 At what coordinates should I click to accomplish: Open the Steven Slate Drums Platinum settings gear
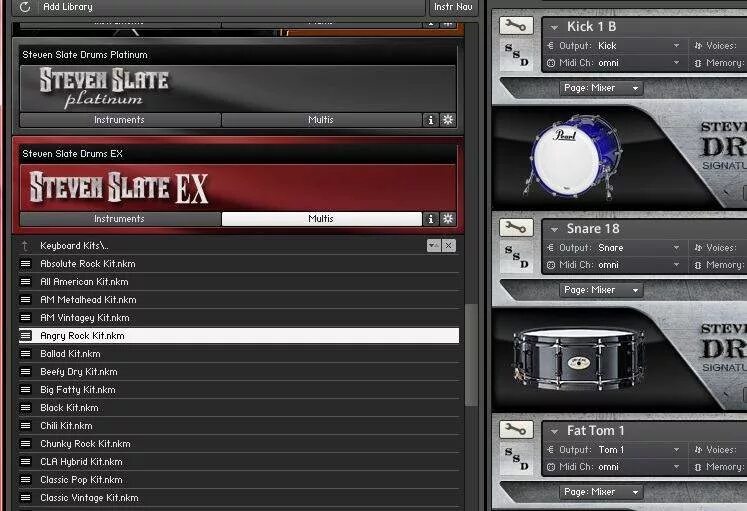(448, 120)
